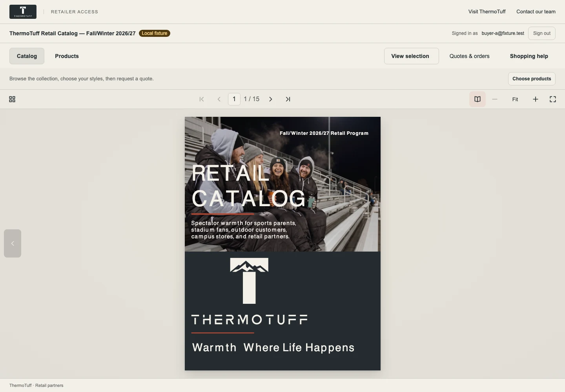The width and height of the screenshot is (565, 392).
Task: Open the Products tab
Action: [x=67, y=56]
